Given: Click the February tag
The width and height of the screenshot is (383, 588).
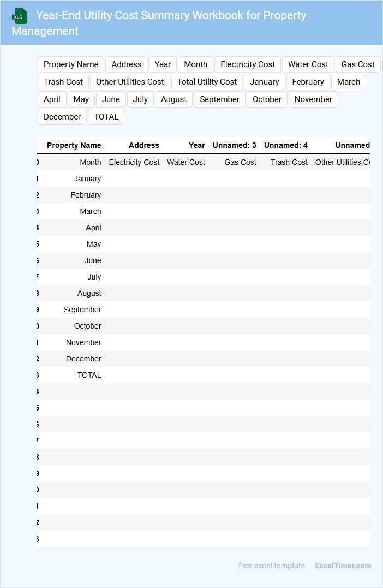Looking at the screenshot, I should tap(308, 82).
